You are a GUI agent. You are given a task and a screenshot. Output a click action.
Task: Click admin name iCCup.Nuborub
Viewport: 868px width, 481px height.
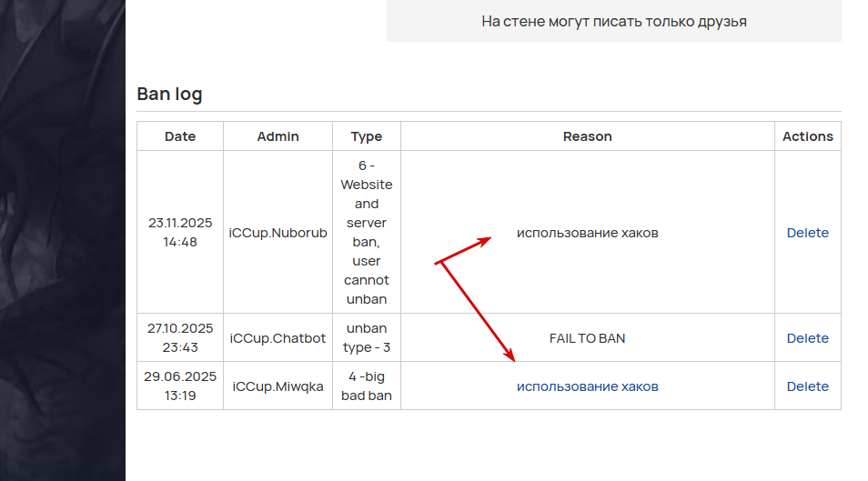(x=278, y=233)
